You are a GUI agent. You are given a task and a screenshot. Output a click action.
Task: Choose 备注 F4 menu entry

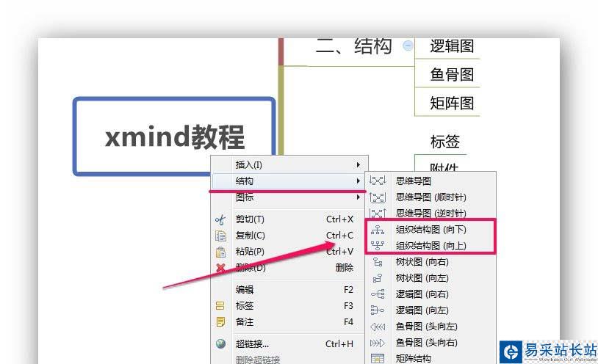(x=289, y=321)
